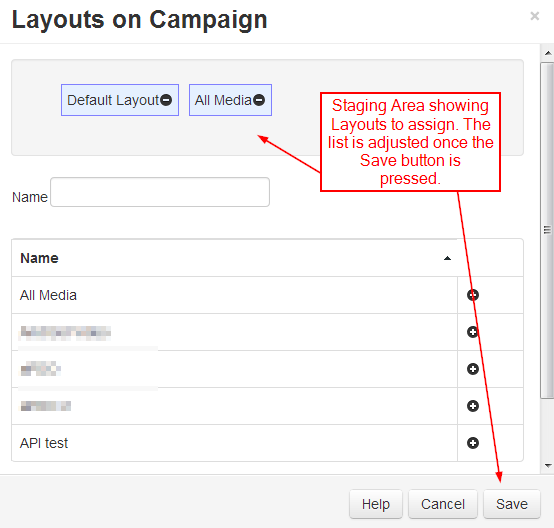
Task: Click the vertical scrollbar thumb
Action: coord(547,230)
